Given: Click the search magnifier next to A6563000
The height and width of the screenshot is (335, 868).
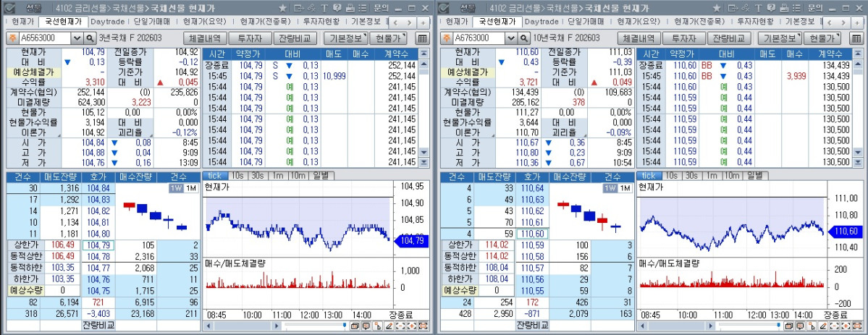Looking at the screenshot, I should click(90, 38).
